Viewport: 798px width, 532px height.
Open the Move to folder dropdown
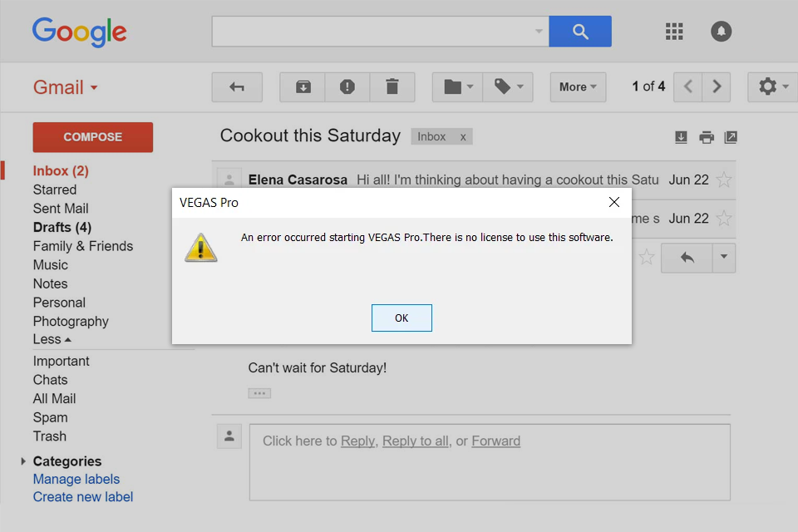[x=458, y=87]
